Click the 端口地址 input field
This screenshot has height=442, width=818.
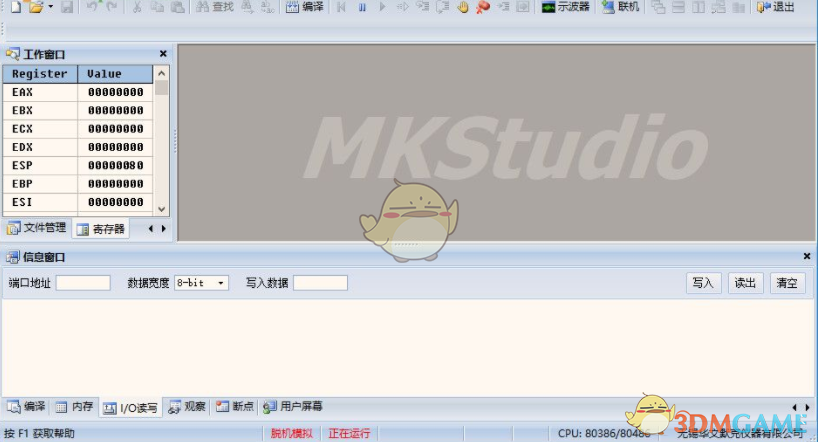coord(83,283)
